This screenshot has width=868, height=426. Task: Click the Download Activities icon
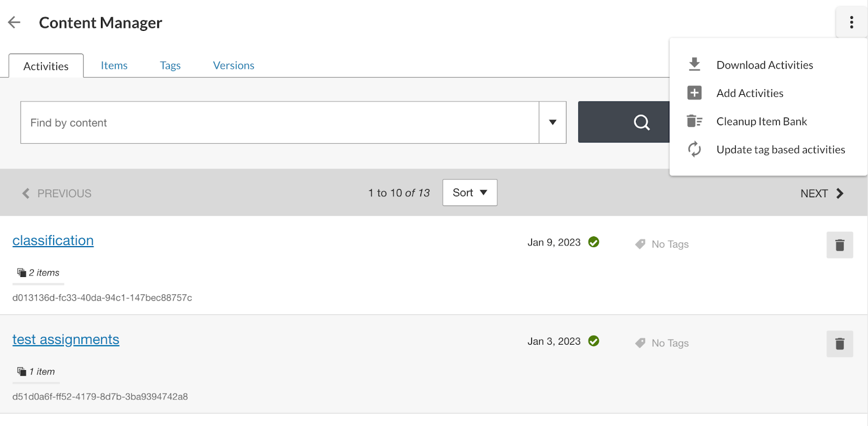tap(694, 63)
